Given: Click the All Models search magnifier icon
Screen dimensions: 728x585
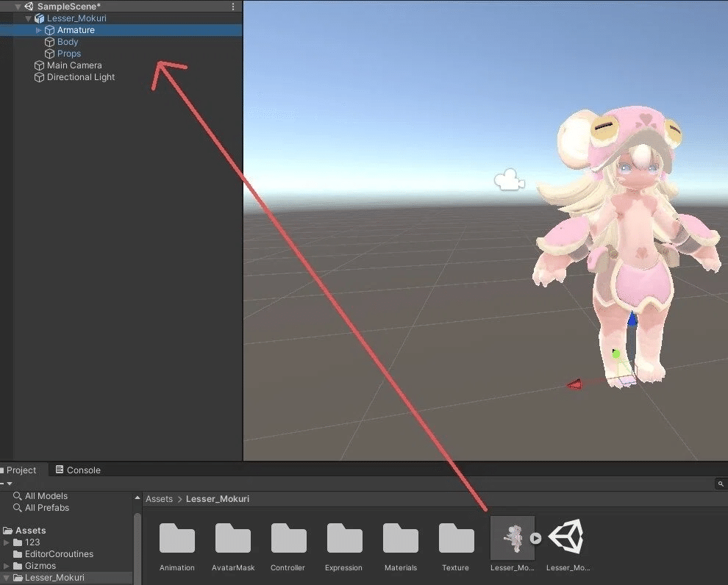Looking at the screenshot, I should coord(18,496).
